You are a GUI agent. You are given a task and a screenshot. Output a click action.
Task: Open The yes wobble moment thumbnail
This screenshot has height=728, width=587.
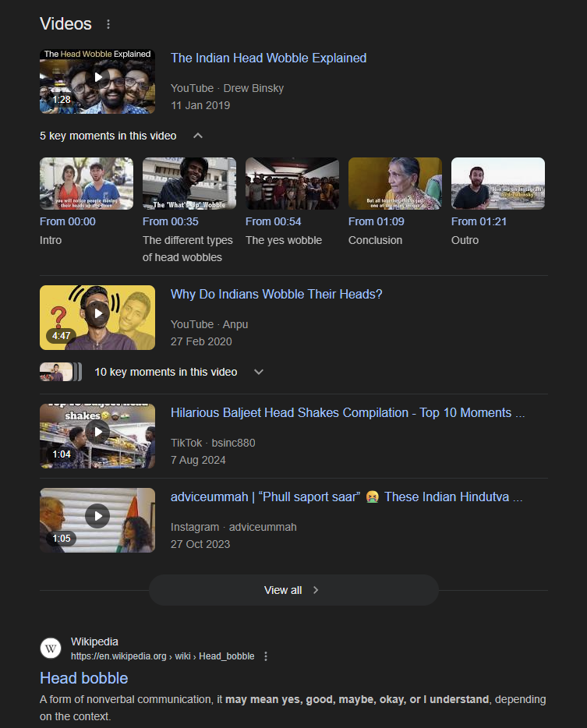click(292, 183)
